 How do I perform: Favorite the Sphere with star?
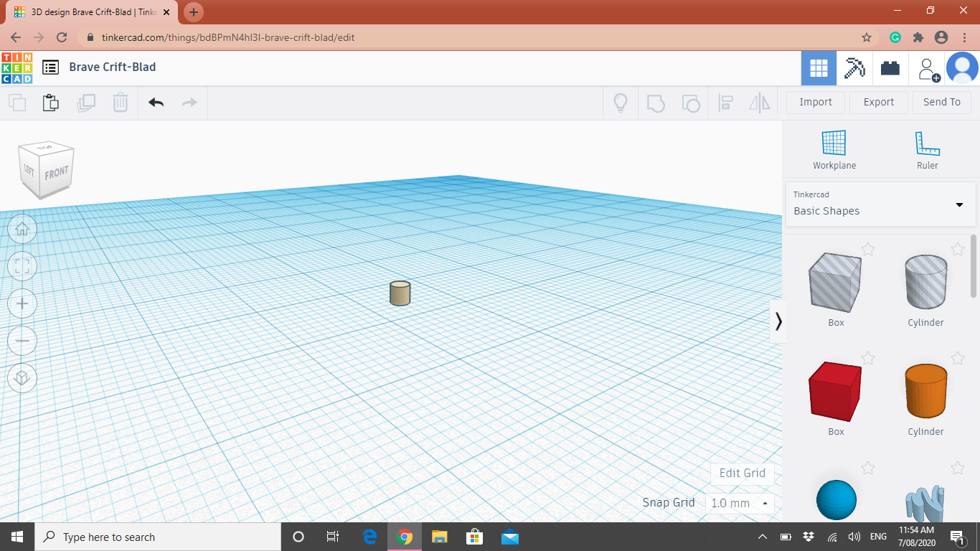coord(868,468)
